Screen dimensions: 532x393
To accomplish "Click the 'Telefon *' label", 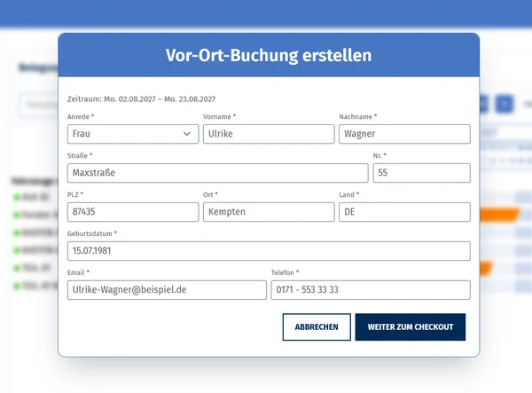I will [285, 272].
